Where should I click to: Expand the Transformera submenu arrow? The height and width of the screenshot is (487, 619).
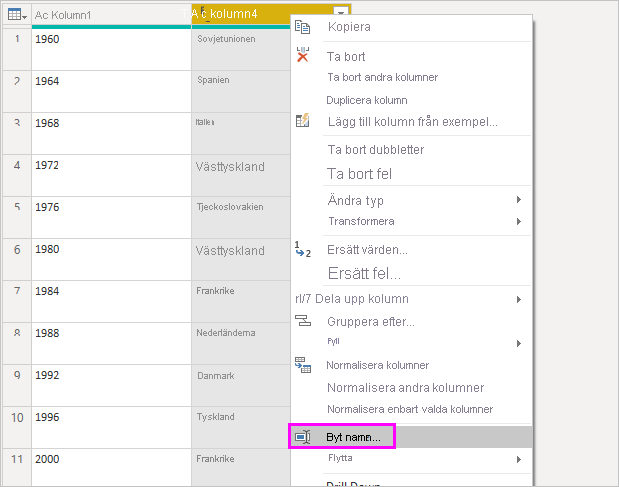coord(519,221)
